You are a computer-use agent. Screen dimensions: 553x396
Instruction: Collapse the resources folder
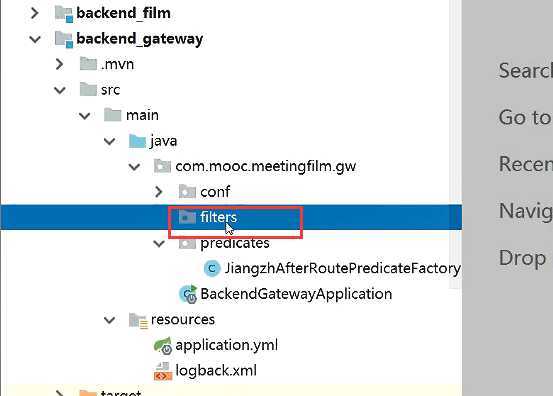click(110, 320)
